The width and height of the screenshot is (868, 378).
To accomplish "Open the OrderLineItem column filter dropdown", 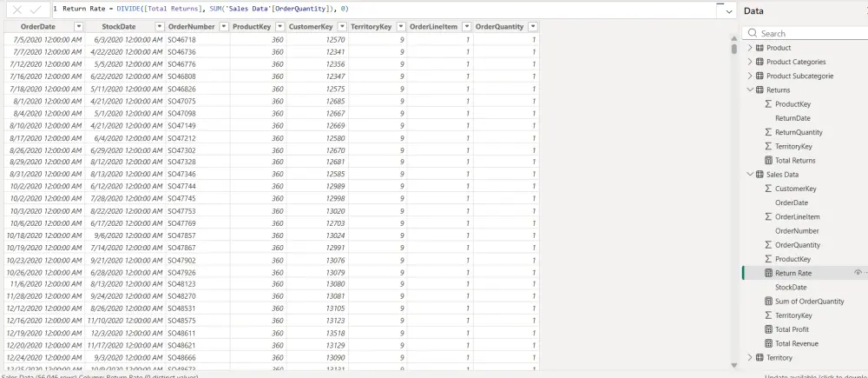I will point(467,27).
